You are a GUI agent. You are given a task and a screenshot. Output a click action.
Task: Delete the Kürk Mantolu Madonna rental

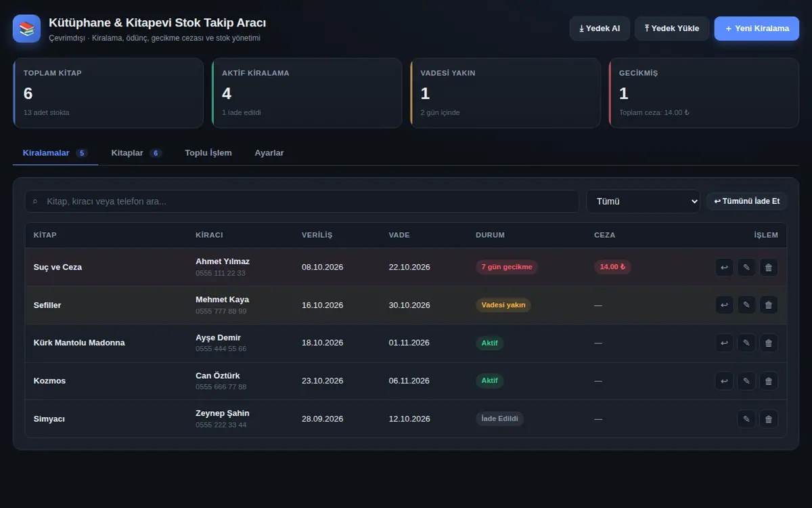pos(769,343)
